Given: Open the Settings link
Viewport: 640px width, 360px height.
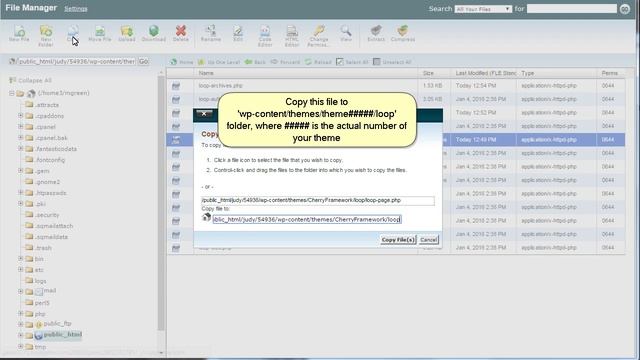Looking at the screenshot, I should pos(76,9).
